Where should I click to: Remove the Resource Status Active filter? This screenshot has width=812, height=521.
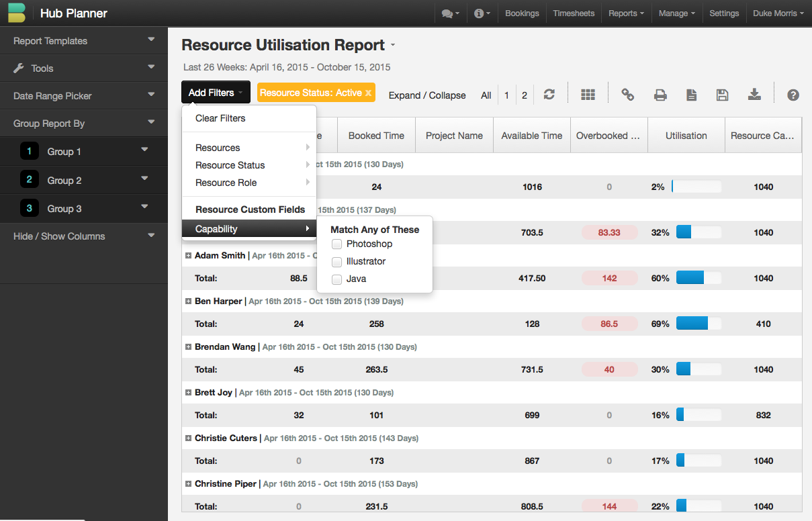click(368, 93)
